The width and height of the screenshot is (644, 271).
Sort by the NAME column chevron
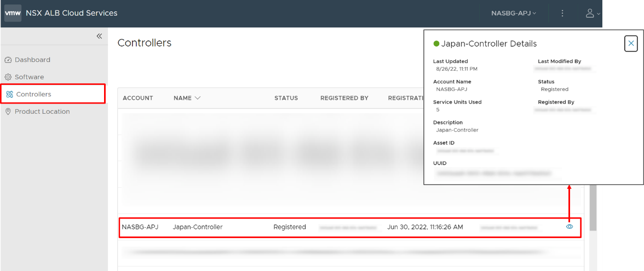click(x=198, y=98)
